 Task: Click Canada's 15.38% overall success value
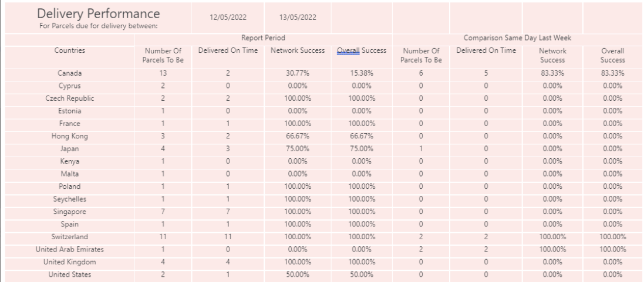(362, 73)
